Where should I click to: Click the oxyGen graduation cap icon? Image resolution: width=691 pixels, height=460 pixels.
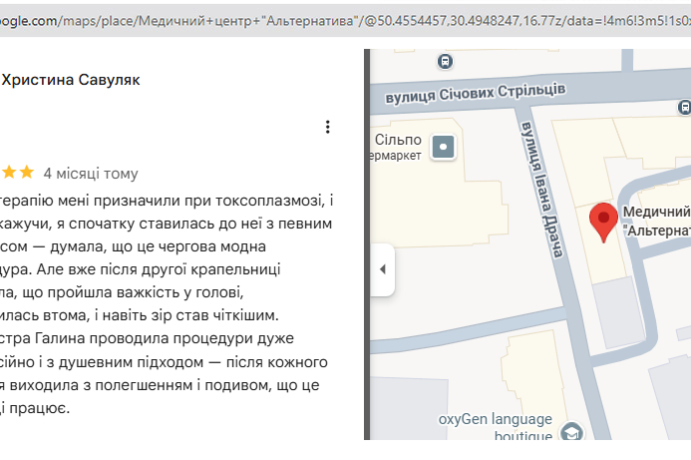[569, 433]
